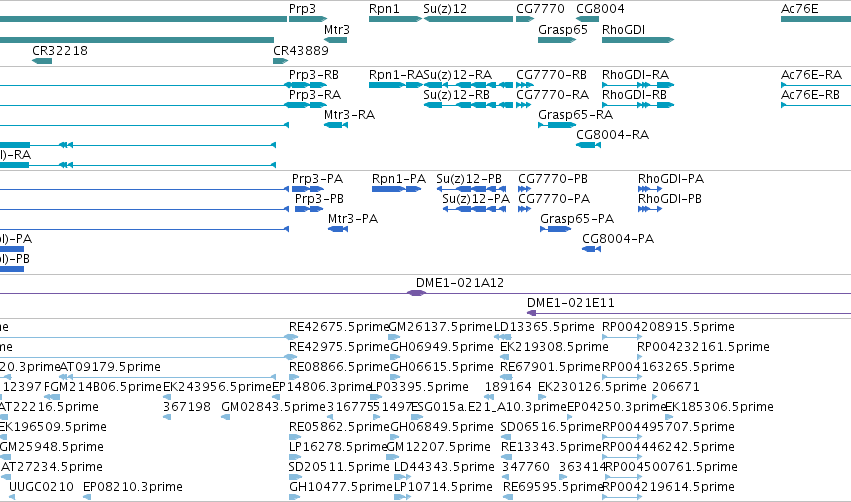Screen dimensions: 851x502
Task: Select the CR43889 gene label
Action: [x=301, y=50]
